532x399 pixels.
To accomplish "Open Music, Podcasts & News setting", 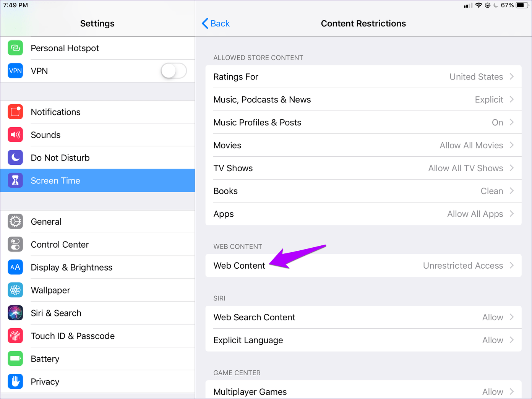I will coord(363,100).
